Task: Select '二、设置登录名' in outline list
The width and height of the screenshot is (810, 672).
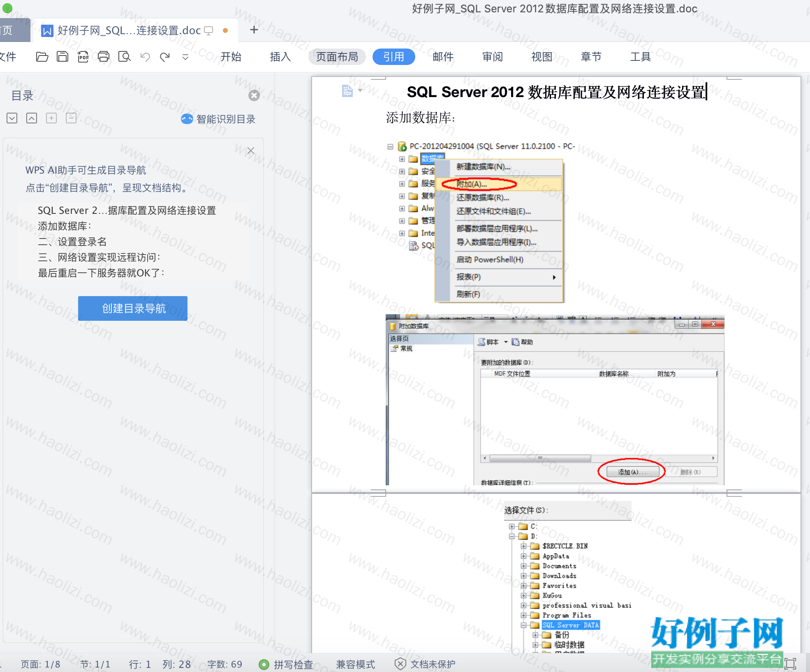Action: click(x=72, y=242)
